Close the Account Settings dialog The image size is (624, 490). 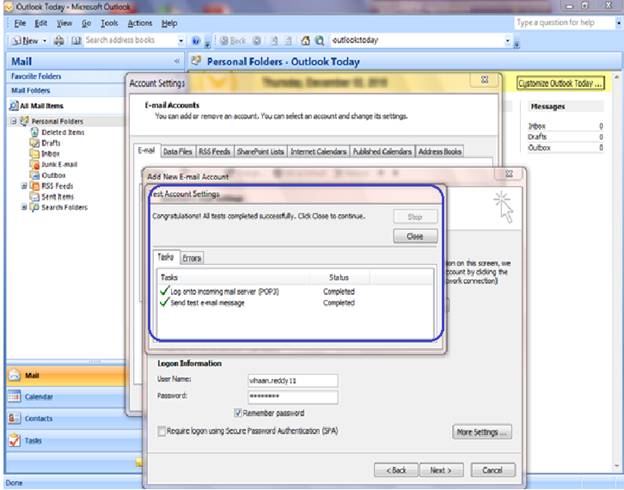484,80
